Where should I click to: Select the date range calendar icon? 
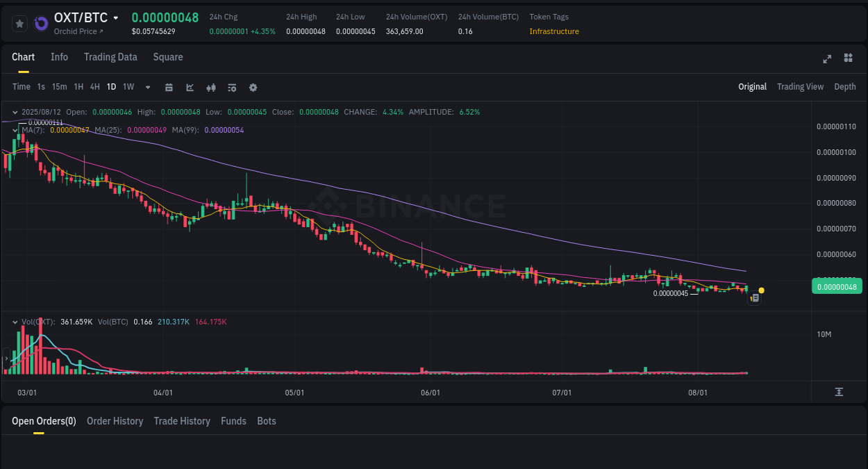pos(169,87)
